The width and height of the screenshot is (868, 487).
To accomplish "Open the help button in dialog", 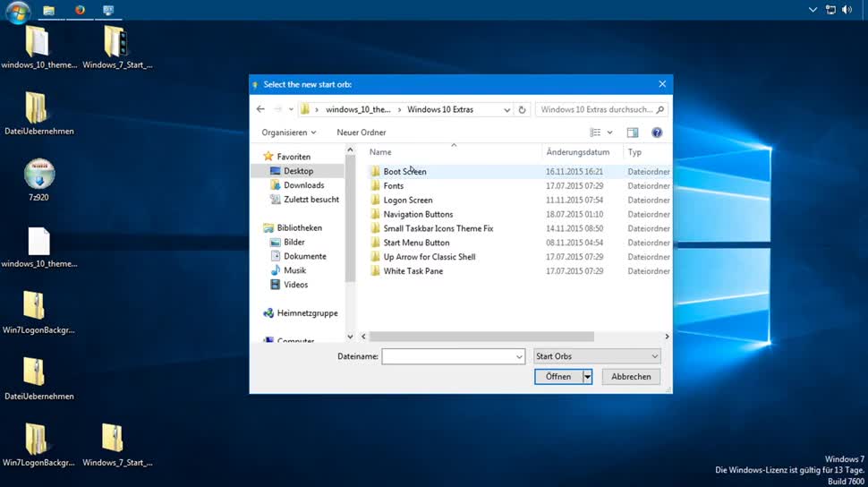I will click(x=657, y=132).
